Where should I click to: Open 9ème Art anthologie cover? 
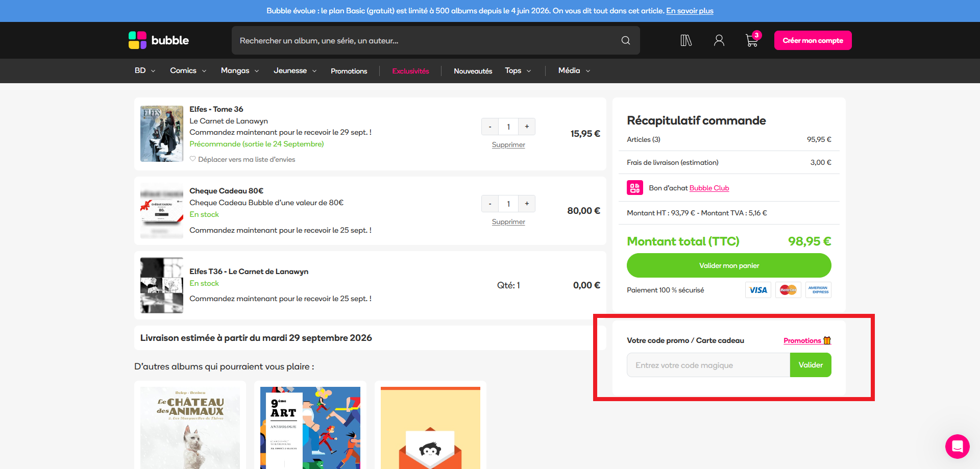[310, 428]
